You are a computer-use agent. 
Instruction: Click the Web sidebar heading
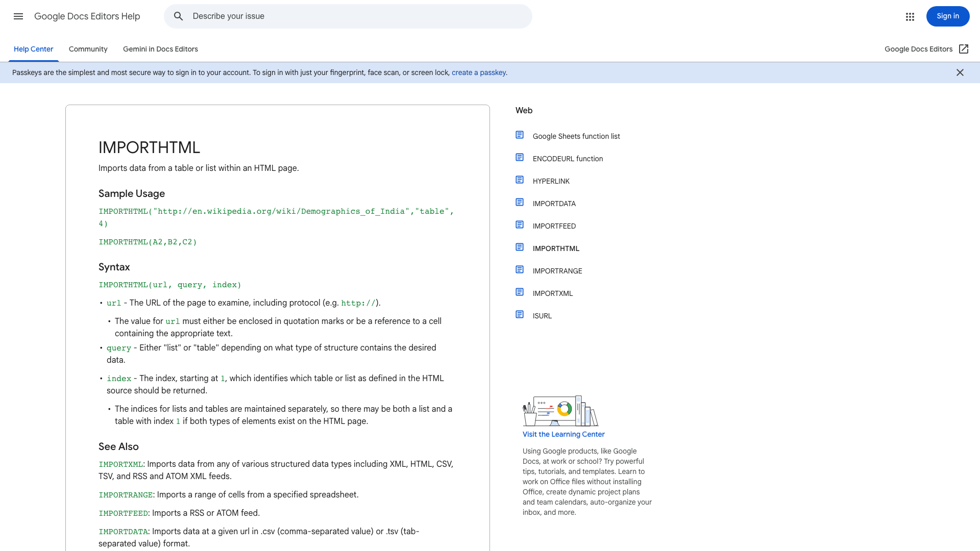[524, 110]
